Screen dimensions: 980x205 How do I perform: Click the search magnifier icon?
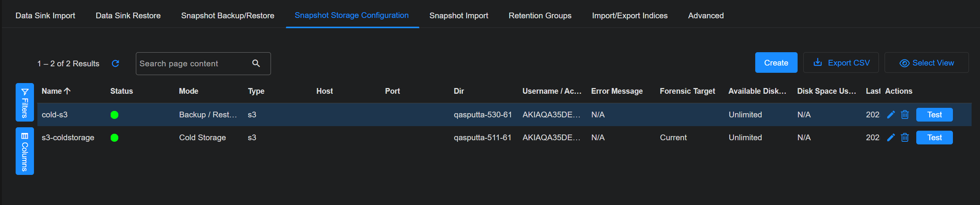click(256, 63)
